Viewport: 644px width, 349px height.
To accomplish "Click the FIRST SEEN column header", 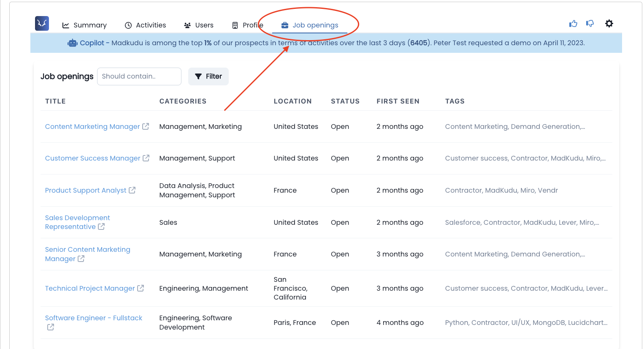I will (398, 101).
